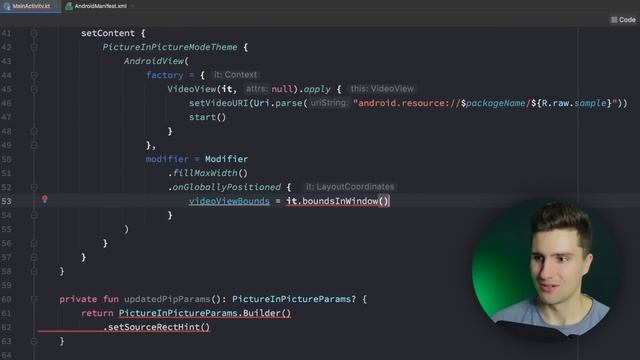The height and width of the screenshot is (360, 640).
Task: Click the PictureInPictureParams? return type
Action: tap(294, 299)
